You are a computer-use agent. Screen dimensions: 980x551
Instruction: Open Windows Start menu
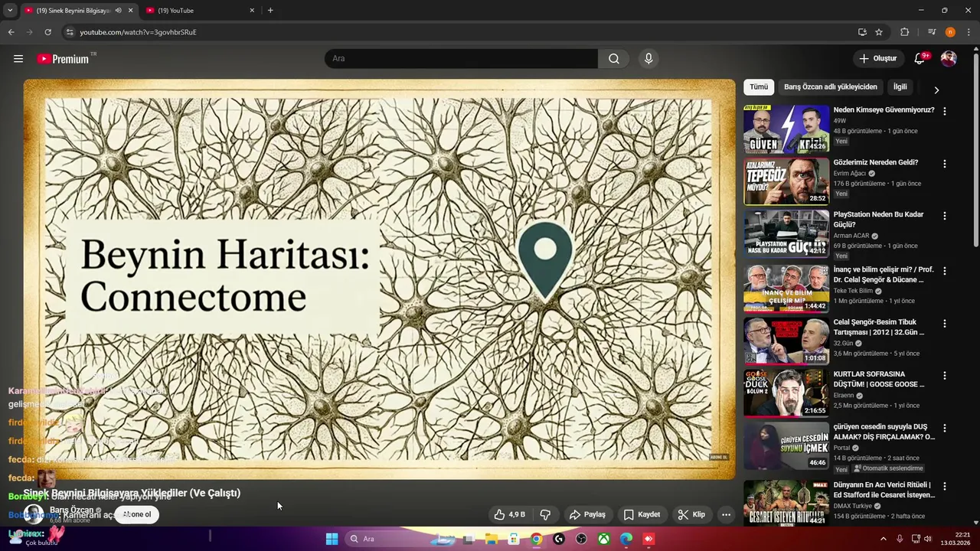(332, 539)
